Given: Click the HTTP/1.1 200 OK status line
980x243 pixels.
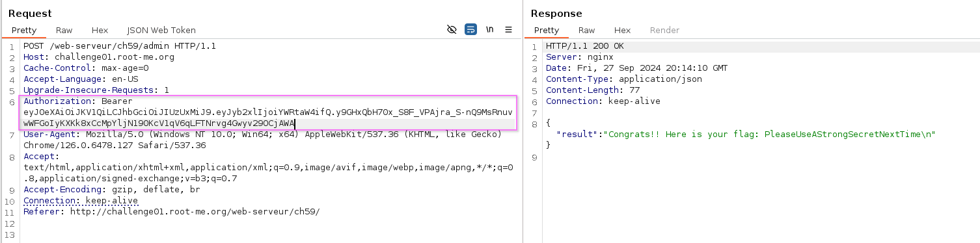Looking at the screenshot, I should 585,46.
